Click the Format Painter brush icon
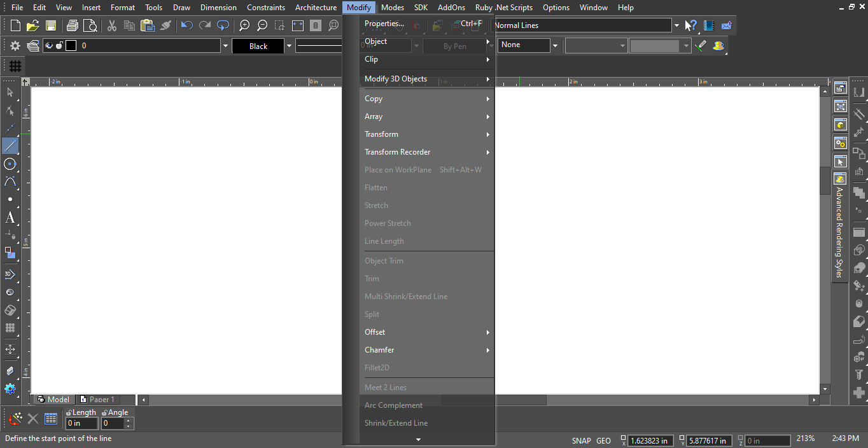This screenshot has height=448, width=868. pos(165,25)
